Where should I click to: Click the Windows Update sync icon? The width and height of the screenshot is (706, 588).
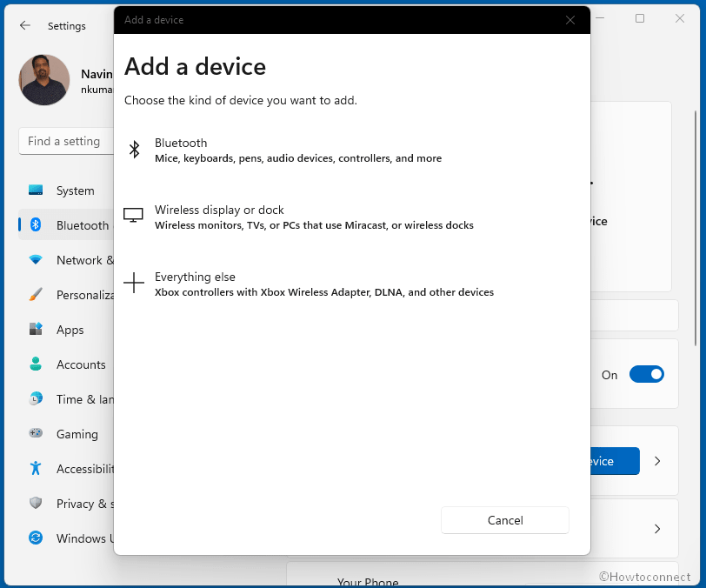(x=36, y=538)
